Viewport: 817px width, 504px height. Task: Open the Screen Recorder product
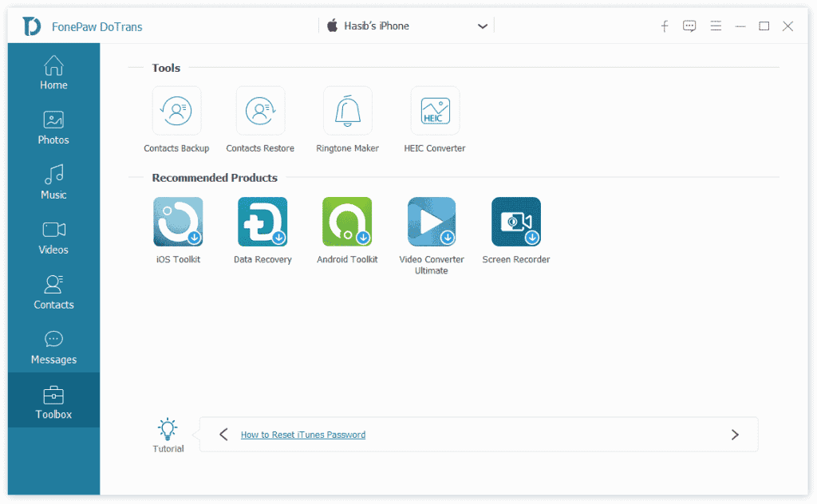click(x=515, y=221)
